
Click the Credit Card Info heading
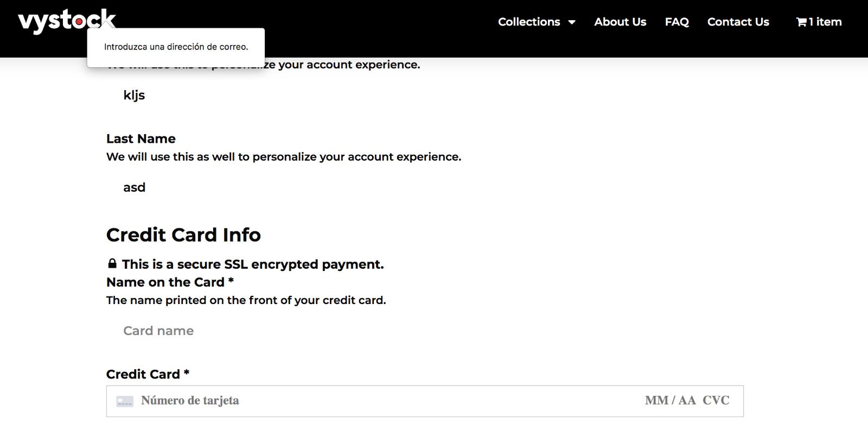pyautogui.click(x=183, y=235)
